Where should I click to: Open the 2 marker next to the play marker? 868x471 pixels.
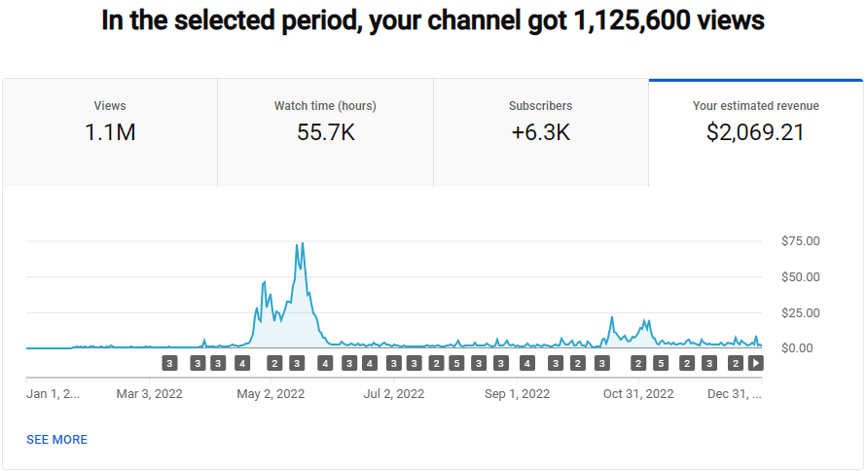point(736,363)
